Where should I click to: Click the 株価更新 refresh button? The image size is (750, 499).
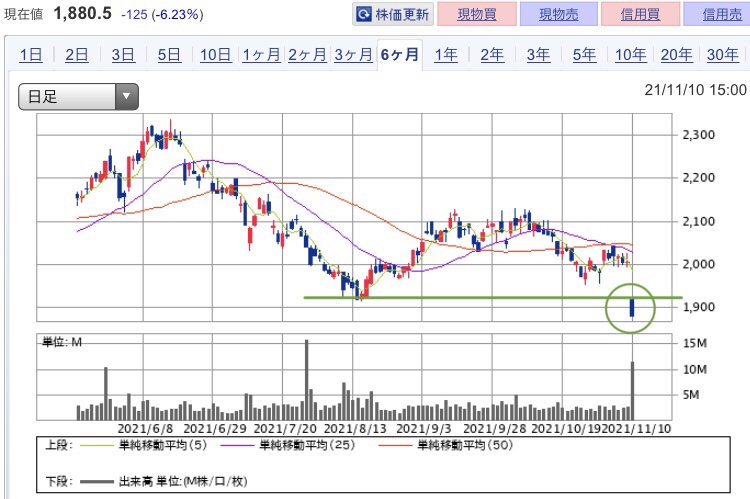pyautogui.click(x=393, y=14)
